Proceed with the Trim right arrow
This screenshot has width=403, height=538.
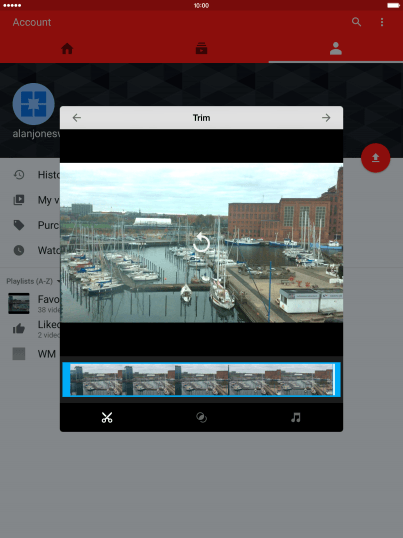pyautogui.click(x=326, y=118)
